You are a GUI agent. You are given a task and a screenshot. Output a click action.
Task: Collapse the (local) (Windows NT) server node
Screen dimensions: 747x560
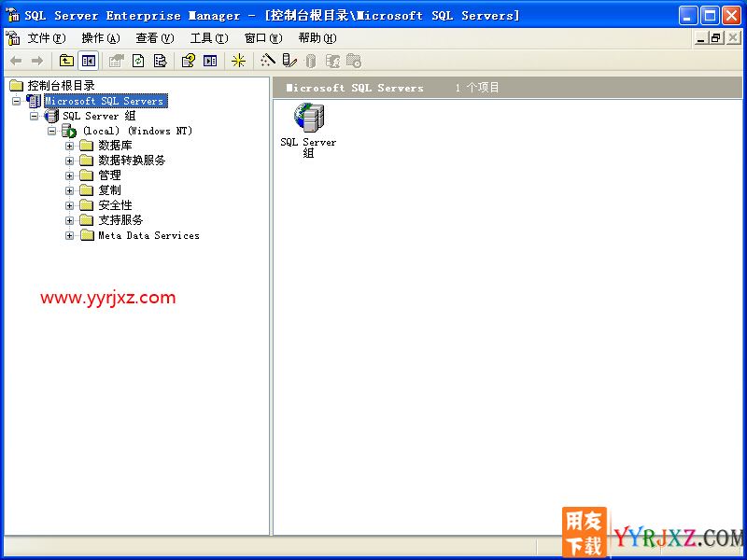(52, 131)
